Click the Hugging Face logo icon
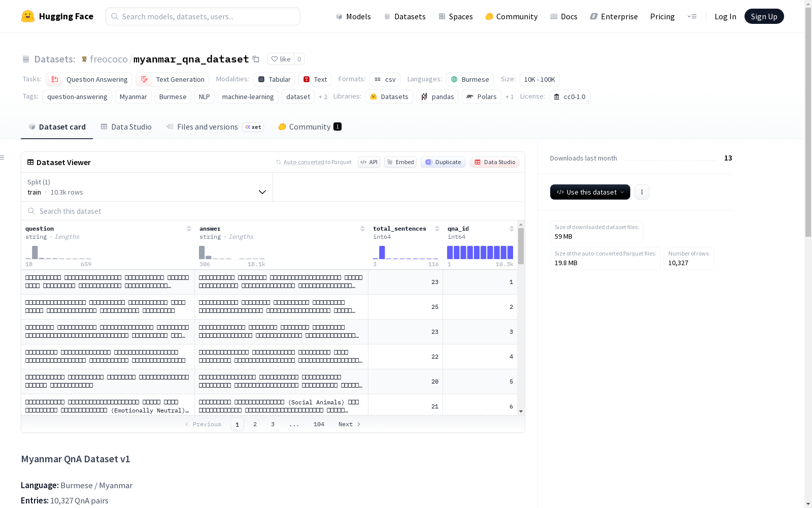Screen dimensions: 812x508 click(x=28, y=16)
